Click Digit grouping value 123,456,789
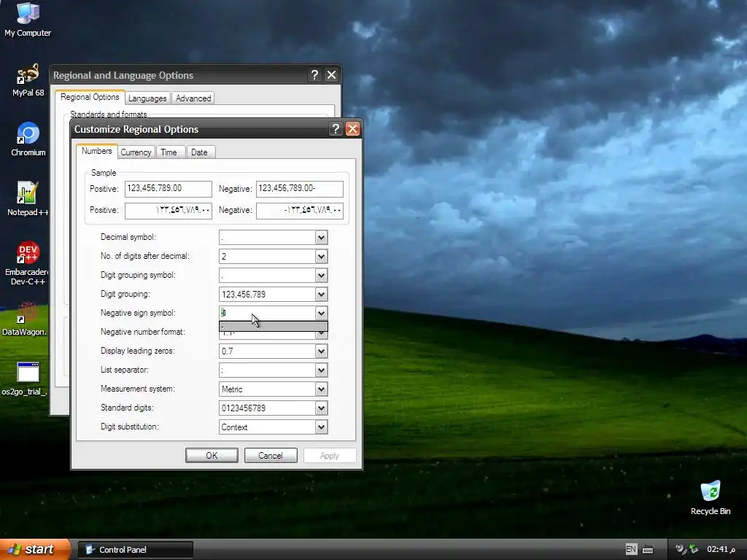 (244, 295)
